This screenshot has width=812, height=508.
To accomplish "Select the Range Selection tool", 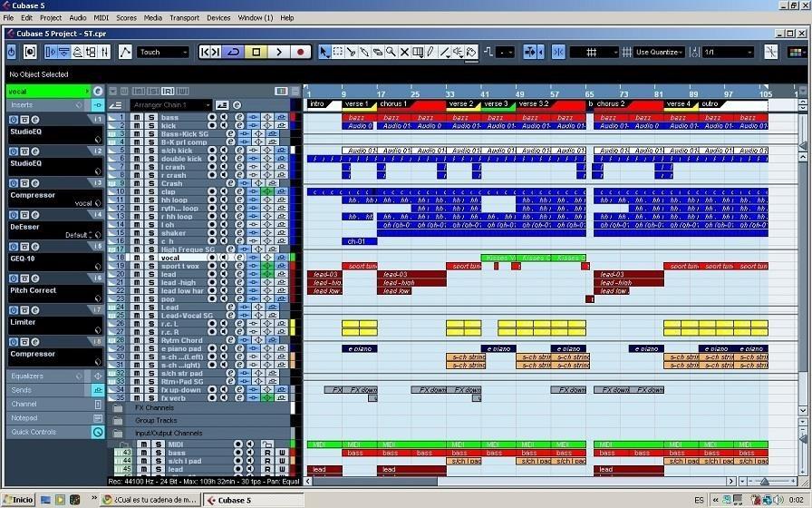I will [338, 52].
